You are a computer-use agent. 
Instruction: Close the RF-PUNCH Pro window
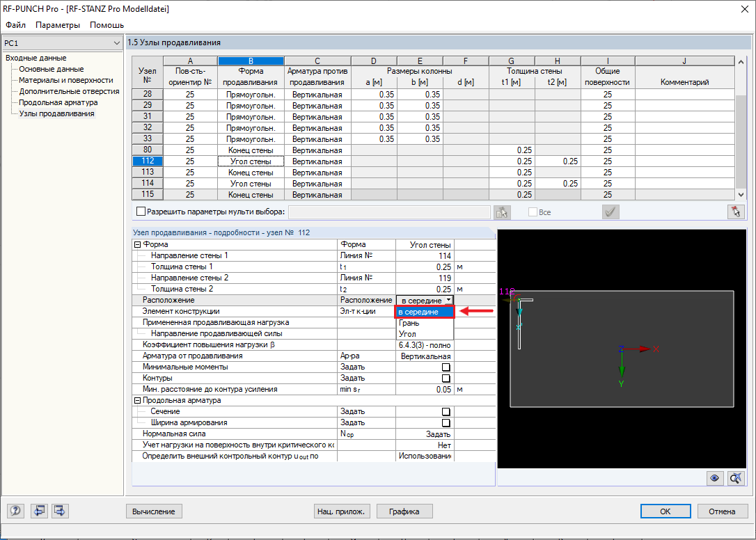tap(744, 9)
